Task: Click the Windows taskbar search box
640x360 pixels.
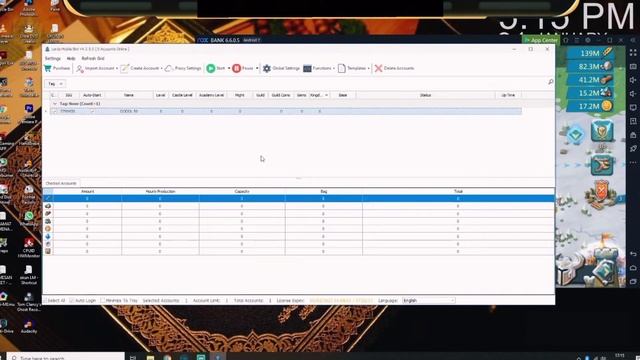Action: pos(65,357)
